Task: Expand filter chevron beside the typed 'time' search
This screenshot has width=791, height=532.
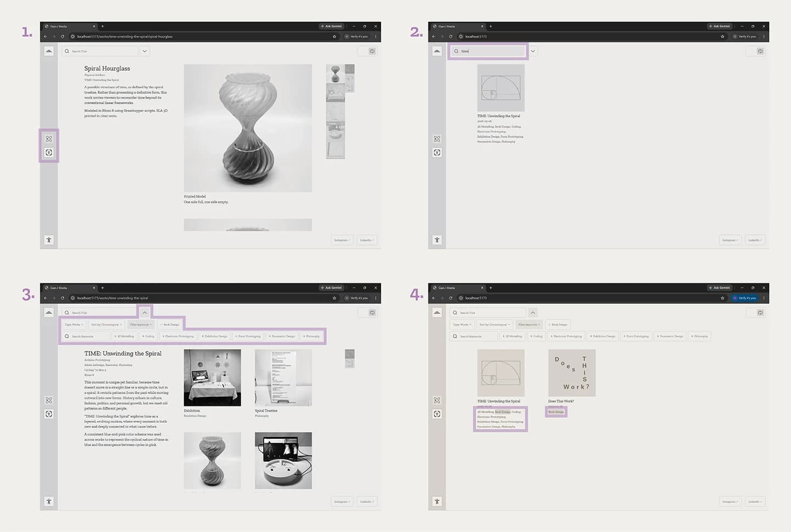Action: (x=533, y=51)
